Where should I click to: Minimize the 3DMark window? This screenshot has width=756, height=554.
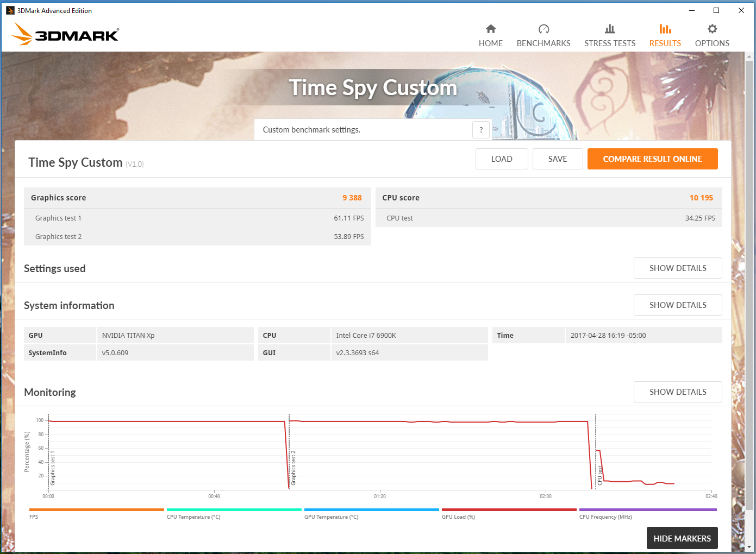[692, 10]
